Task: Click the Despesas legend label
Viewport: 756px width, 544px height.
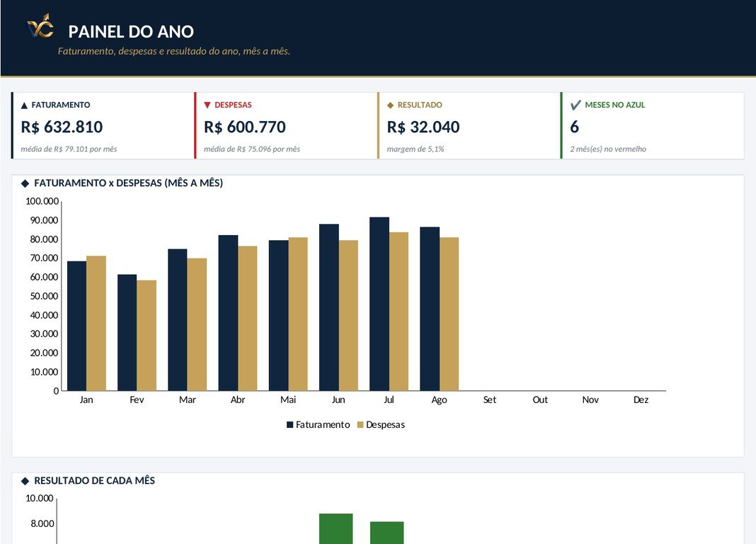Action: coord(385,425)
